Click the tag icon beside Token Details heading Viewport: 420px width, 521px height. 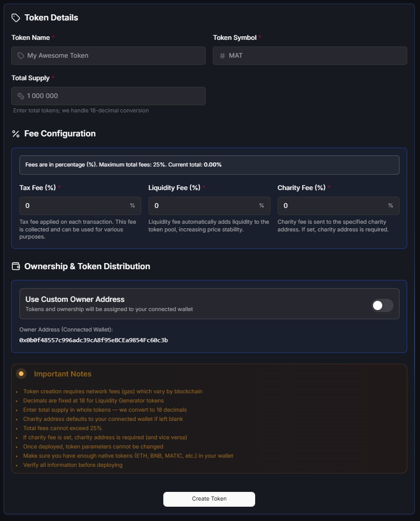click(15, 17)
